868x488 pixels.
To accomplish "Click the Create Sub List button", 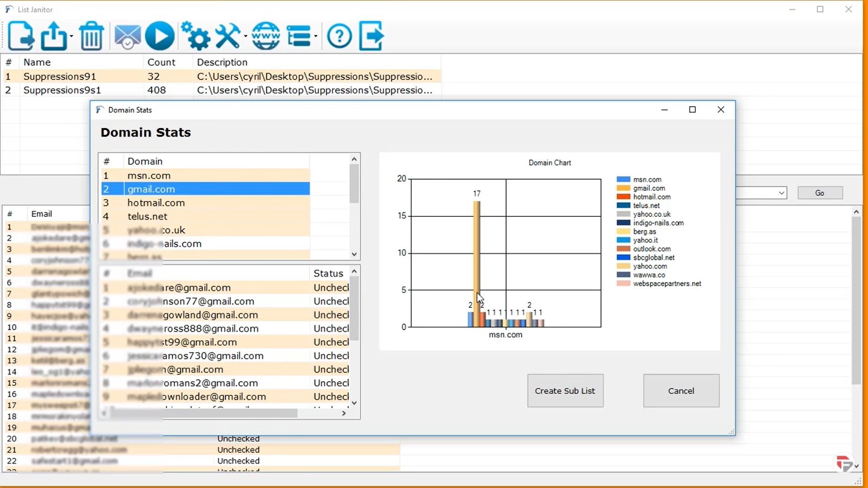I will point(565,391).
